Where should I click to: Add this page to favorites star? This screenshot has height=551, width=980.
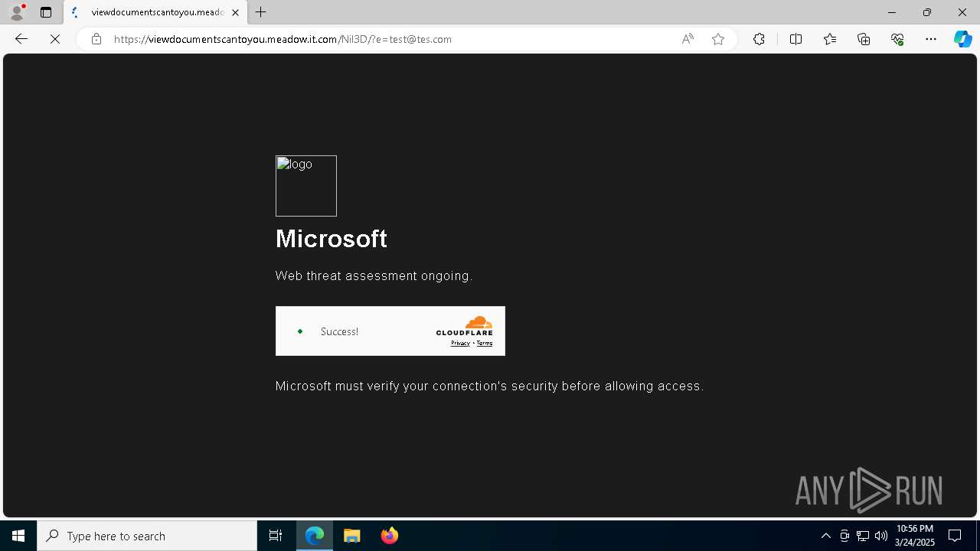click(x=718, y=39)
